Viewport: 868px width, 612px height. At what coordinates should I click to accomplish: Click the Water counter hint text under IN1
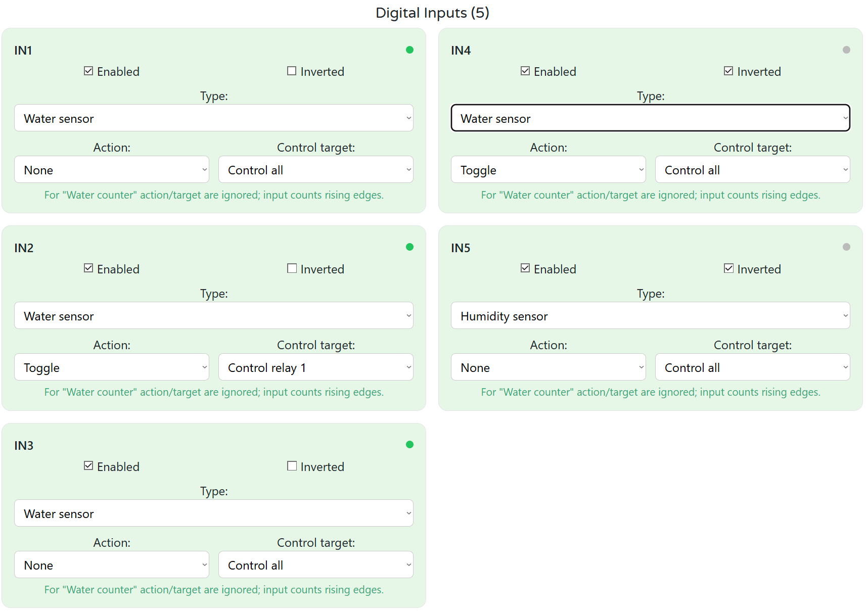[213, 195]
